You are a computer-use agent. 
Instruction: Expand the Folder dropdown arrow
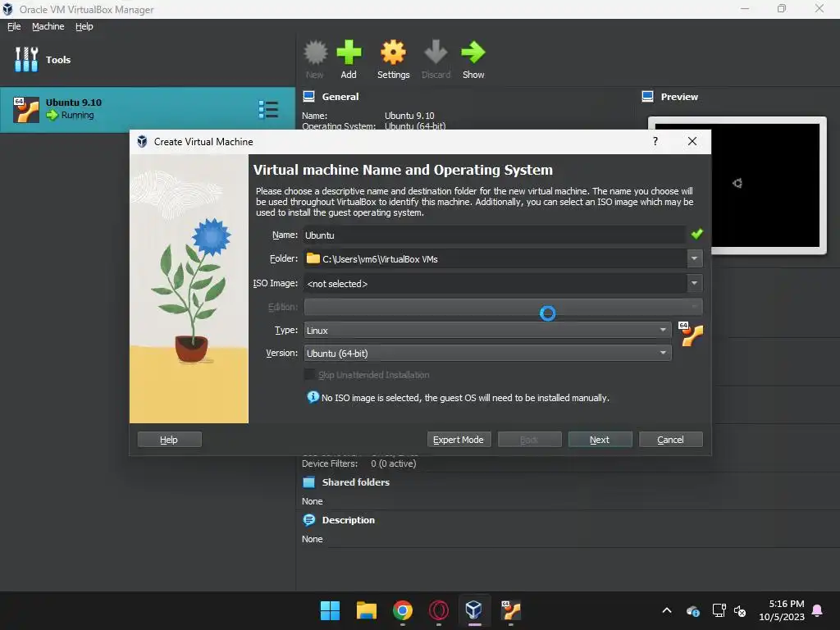pyautogui.click(x=694, y=258)
